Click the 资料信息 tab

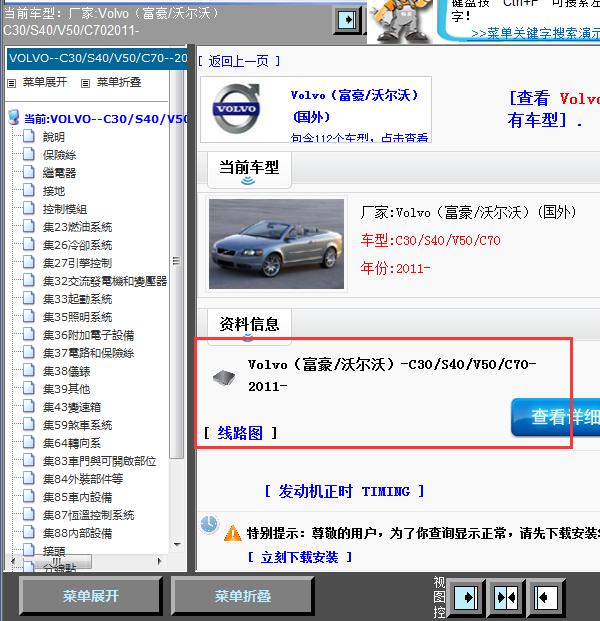(249, 326)
